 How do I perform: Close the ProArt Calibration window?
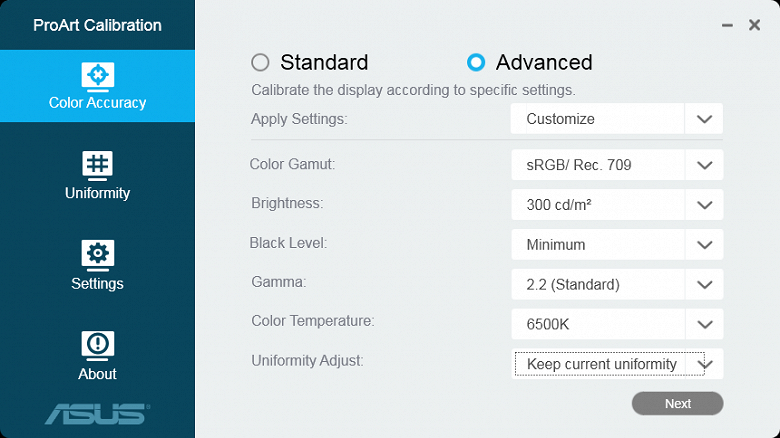coord(755,25)
